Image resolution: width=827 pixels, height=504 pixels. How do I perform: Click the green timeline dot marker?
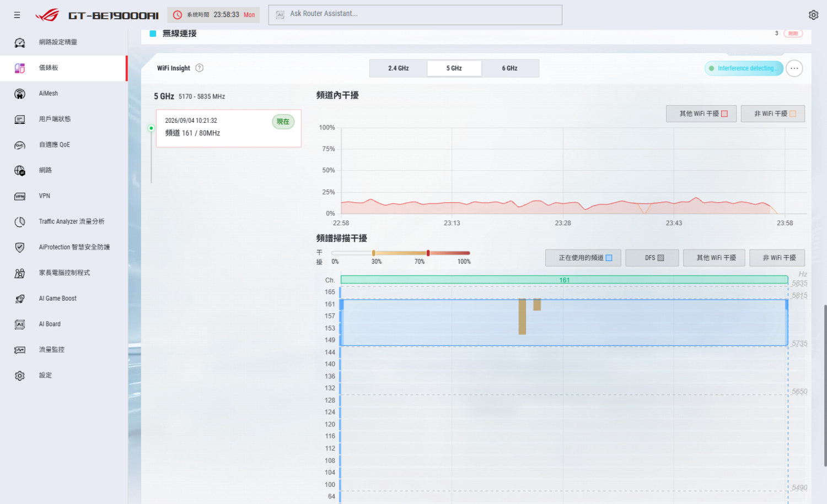[x=151, y=128]
